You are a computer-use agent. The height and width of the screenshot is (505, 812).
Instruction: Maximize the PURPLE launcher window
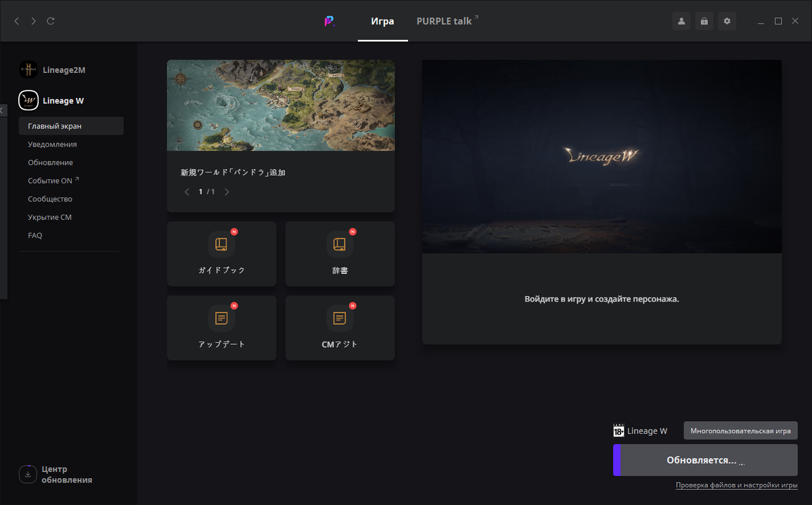[x=778, y=21]
